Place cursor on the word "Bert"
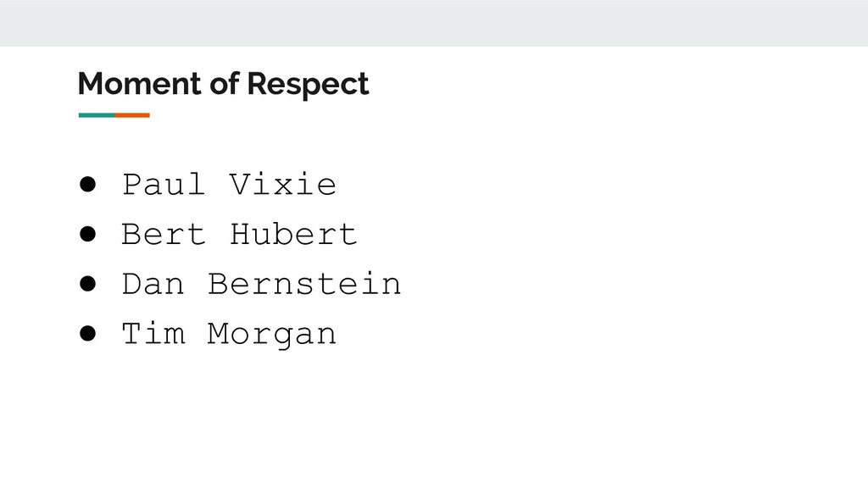Viewport: 868px width, 488px height. [x=164, y=234]
